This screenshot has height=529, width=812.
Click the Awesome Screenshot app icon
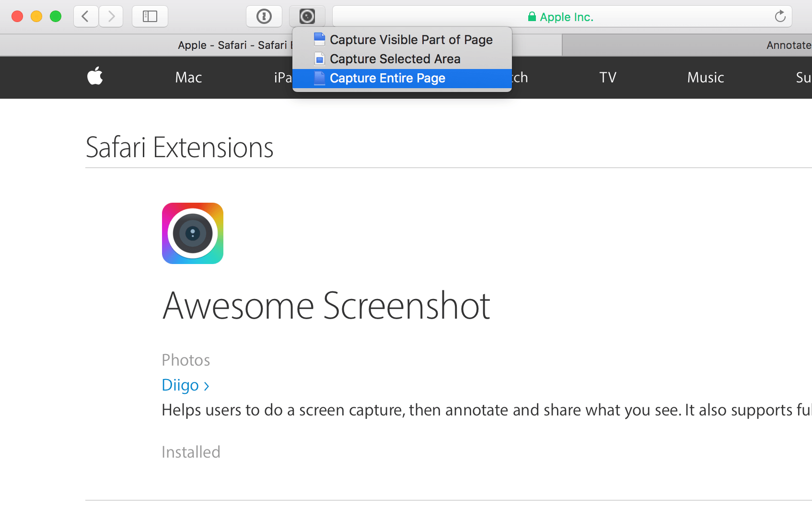click(x=192, y=233)
